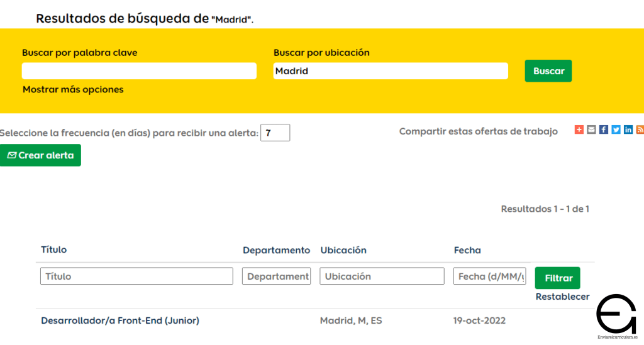Viewport: 644px width, 345px height.
Task: Share results on Twitter
Action: click(616, 129)
